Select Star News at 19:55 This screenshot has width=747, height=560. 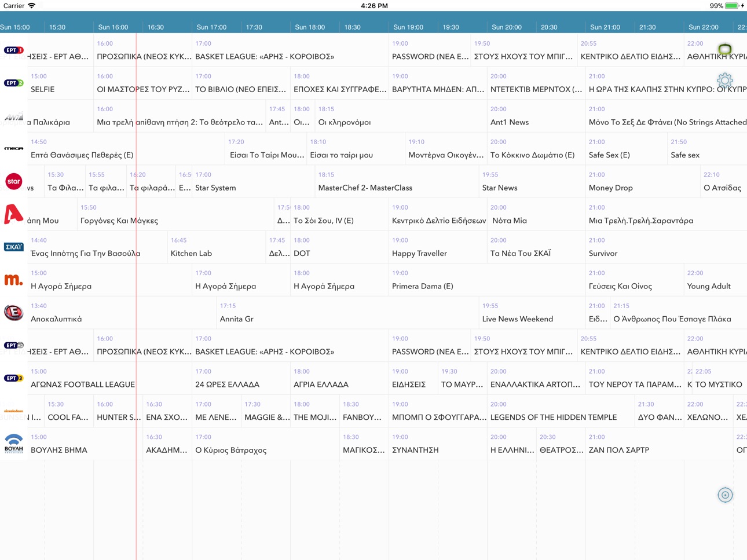tap(532, 182)
